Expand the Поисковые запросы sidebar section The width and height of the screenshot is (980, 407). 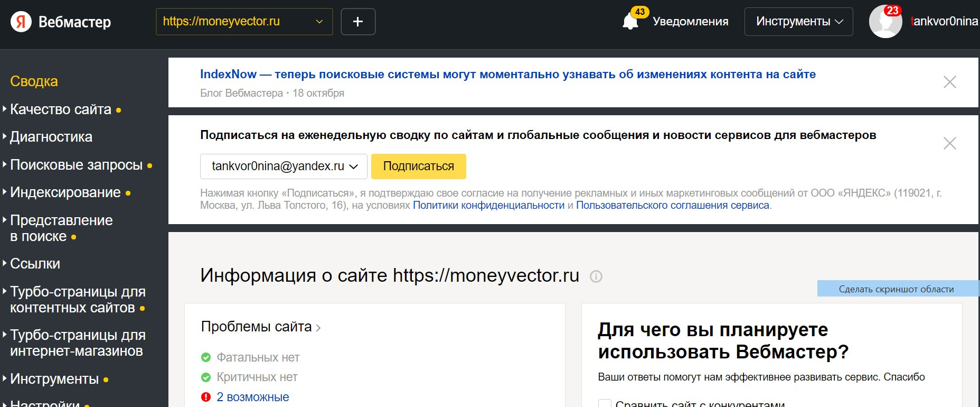(77, 165)
